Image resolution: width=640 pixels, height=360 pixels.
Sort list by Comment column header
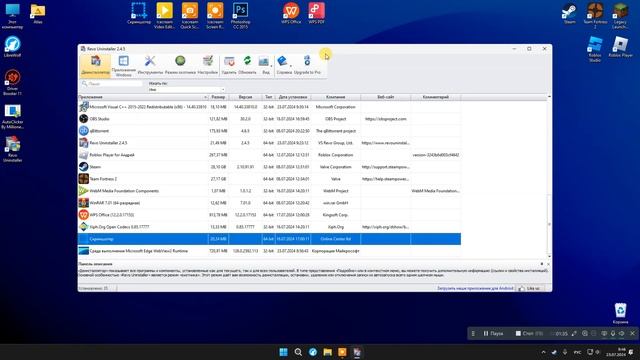pyautogui.click(x=436, y=97)
